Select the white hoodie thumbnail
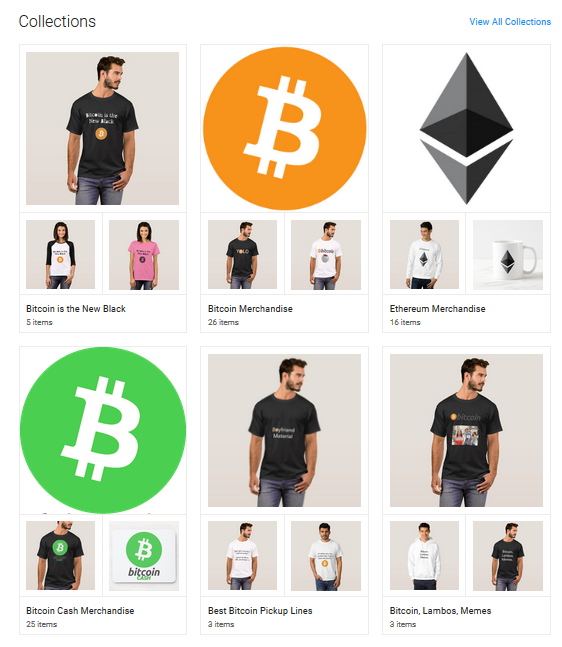Image resolution: width=562 pixels, height=647 pixels. coord(424,556)
